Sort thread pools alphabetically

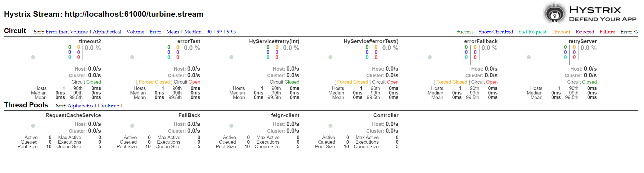pos(82,106)
